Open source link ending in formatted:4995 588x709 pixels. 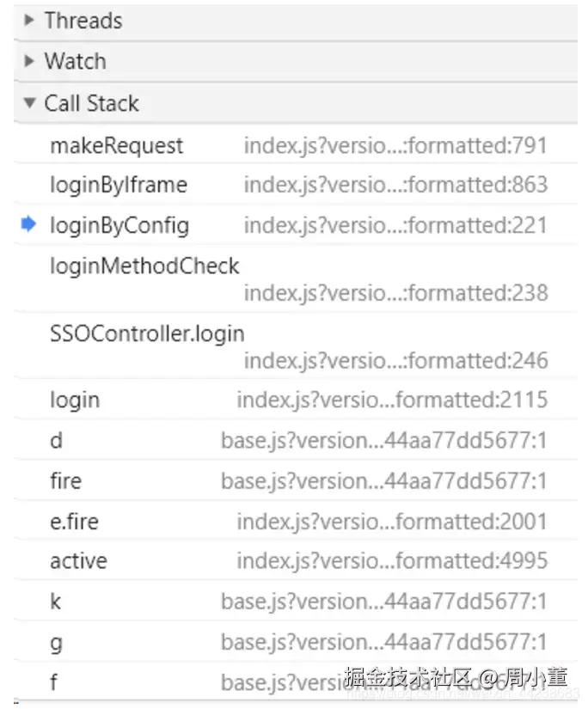pos(392,561)
